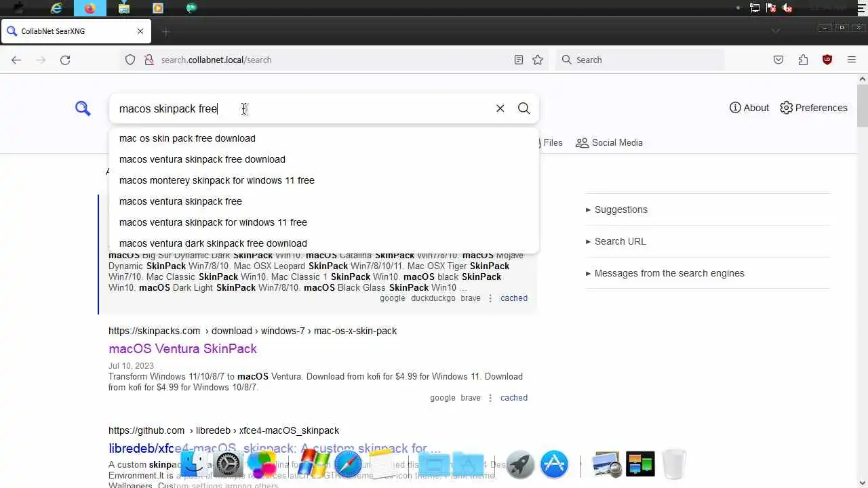
Task: Open the Extensions puzzle icon
Action: coord(803,60)
